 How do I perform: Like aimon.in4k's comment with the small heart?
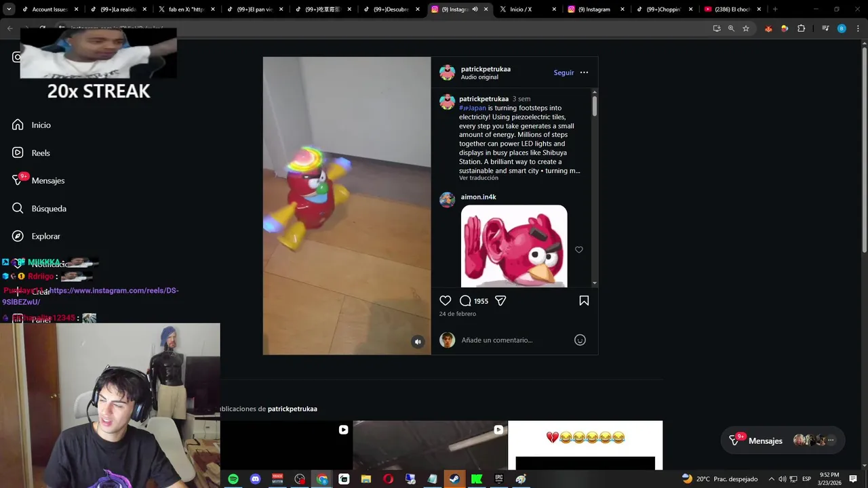pos(579,250)
